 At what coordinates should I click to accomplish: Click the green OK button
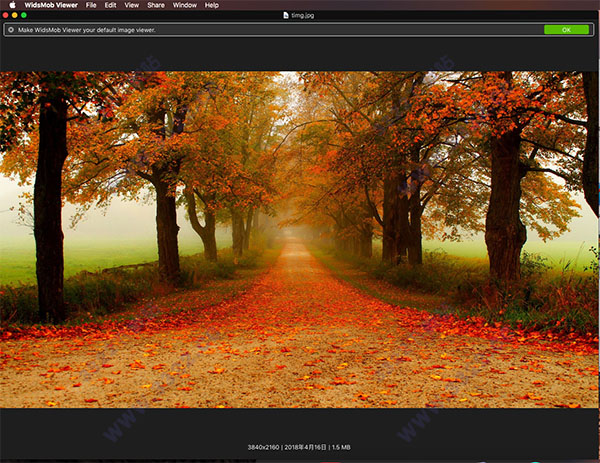pyautogui.click(x=566, y=30)
